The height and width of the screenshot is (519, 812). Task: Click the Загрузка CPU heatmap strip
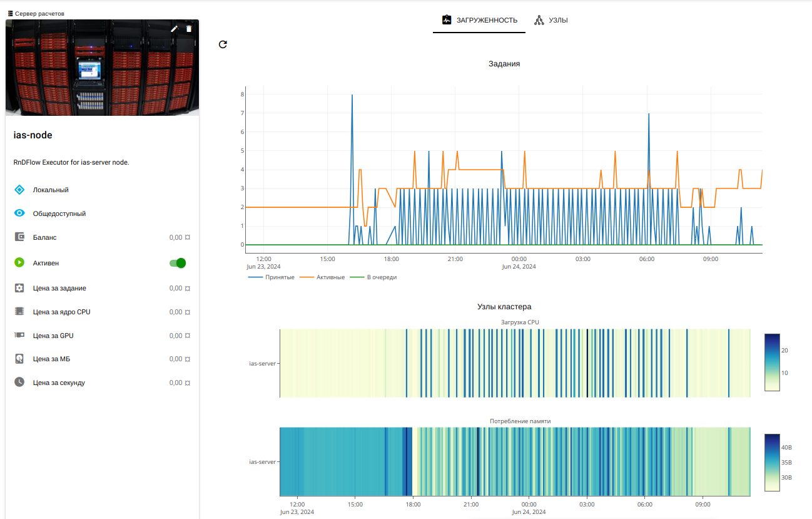click(x=515, y=363)
